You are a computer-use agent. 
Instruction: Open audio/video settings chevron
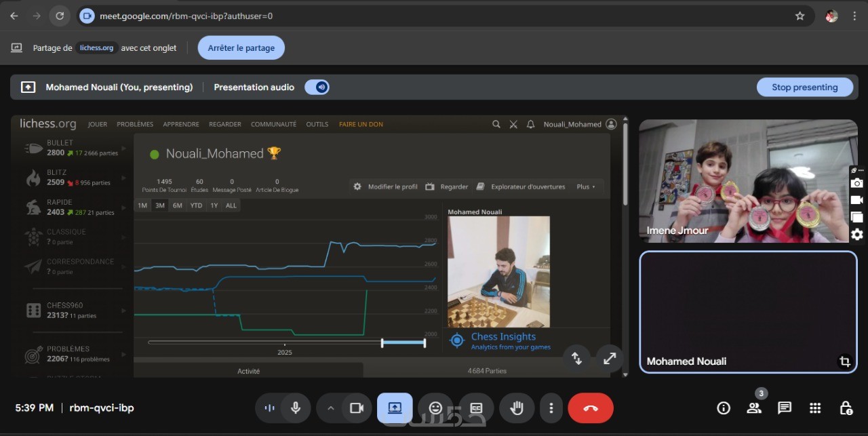(x=331, y=408)
